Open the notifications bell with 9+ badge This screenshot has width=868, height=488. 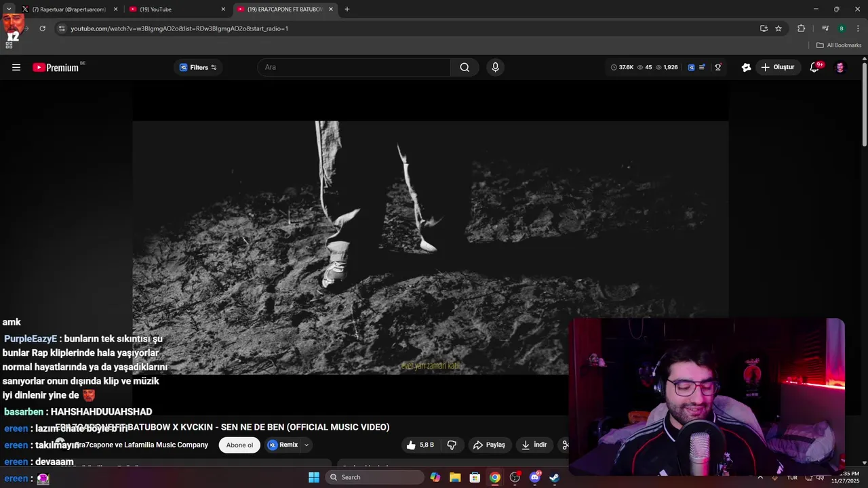coord(815,67)
